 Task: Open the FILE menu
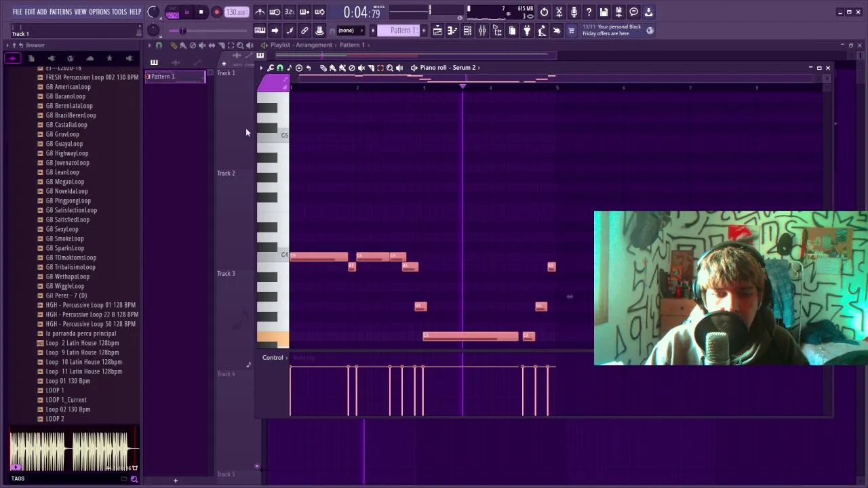pos(17,12)
